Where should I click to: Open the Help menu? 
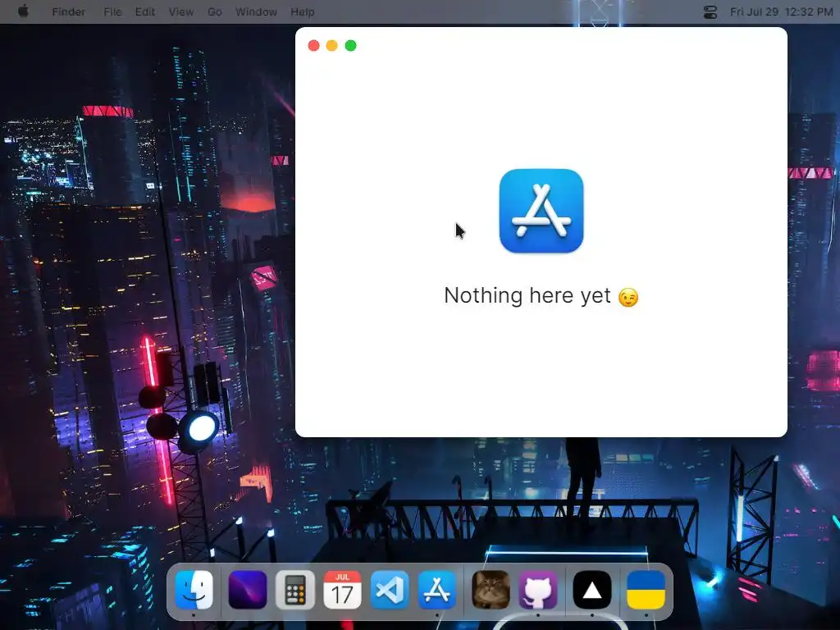[302, 11]
